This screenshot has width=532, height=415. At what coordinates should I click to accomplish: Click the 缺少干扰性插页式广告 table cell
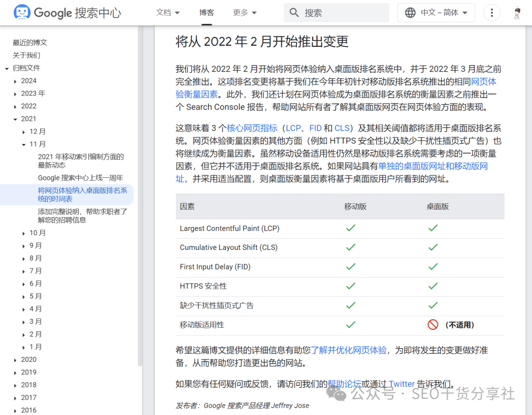216,306
